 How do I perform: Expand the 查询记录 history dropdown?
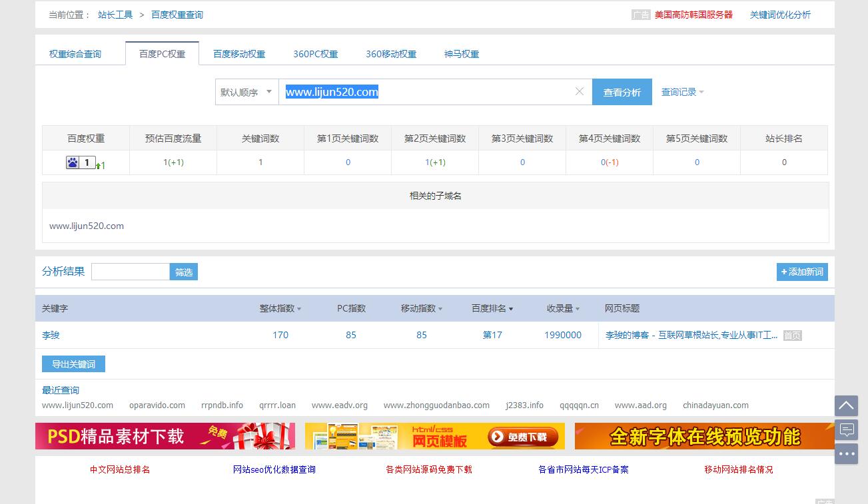tap(682, 92)
